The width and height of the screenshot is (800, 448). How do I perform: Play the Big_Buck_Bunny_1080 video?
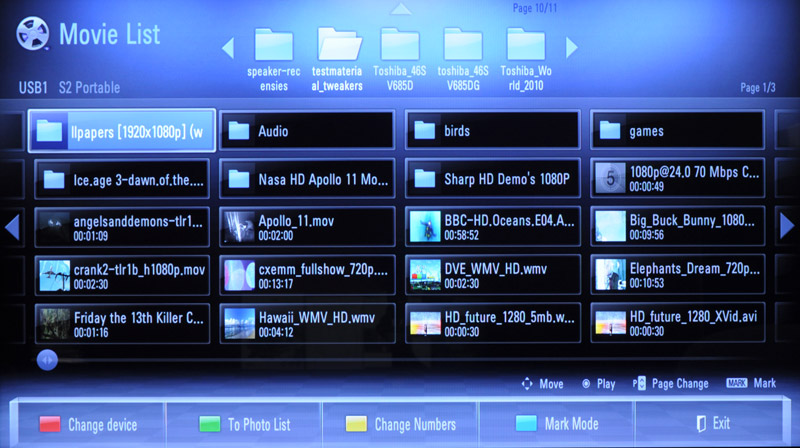(x=678, y=227)
